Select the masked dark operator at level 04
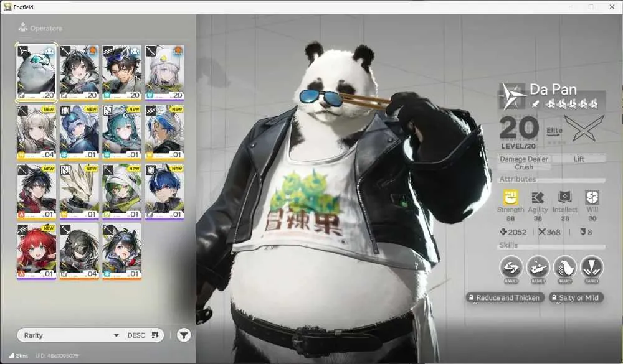Viewport: 623px width, 364px height. pyautogui.click(x=79, y=252)
